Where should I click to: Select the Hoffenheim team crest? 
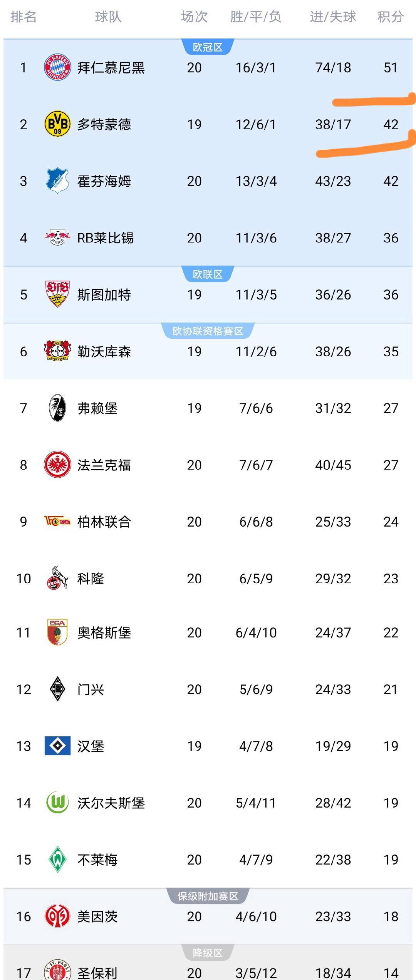57,181
